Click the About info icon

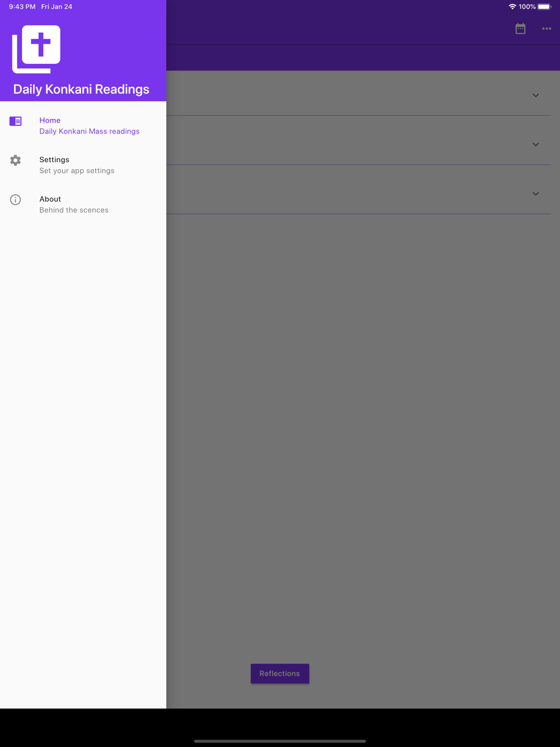click(16, 199)
